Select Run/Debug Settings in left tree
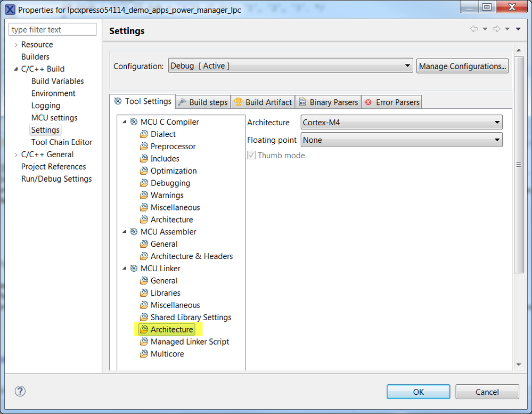The width and height of the screenshot is (532, 414). coord(56,179)
